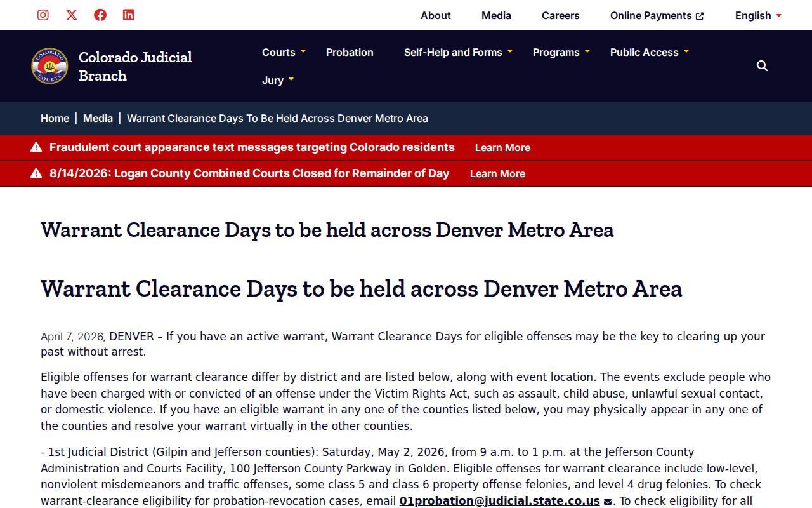Open the English language selector

click(758, 15)
